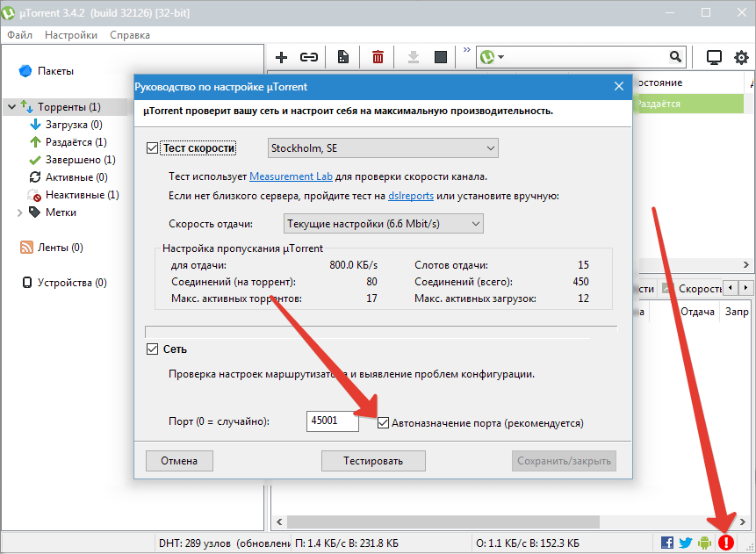
Task: Open the Twitter icon in status bar
Action: click(686, 543)
